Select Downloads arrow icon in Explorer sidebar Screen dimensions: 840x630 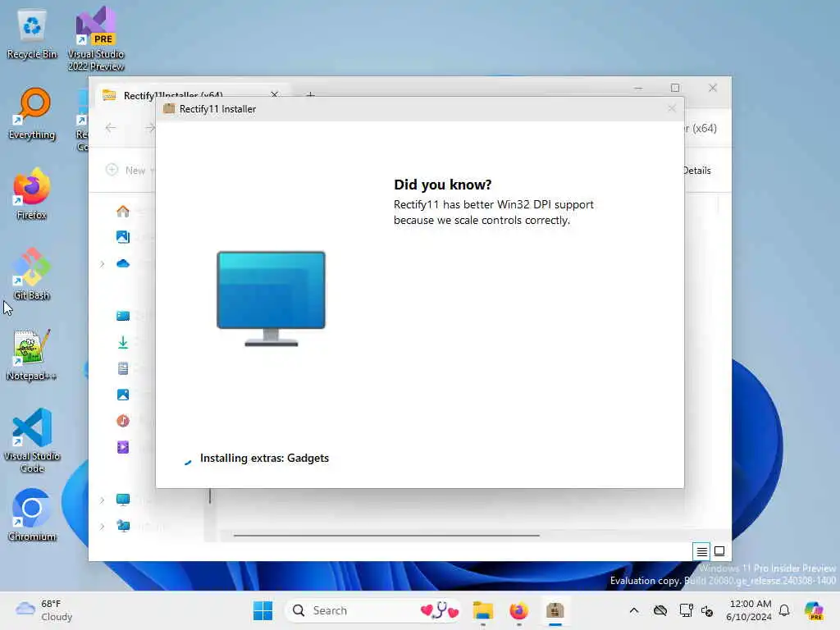[123, 342]
